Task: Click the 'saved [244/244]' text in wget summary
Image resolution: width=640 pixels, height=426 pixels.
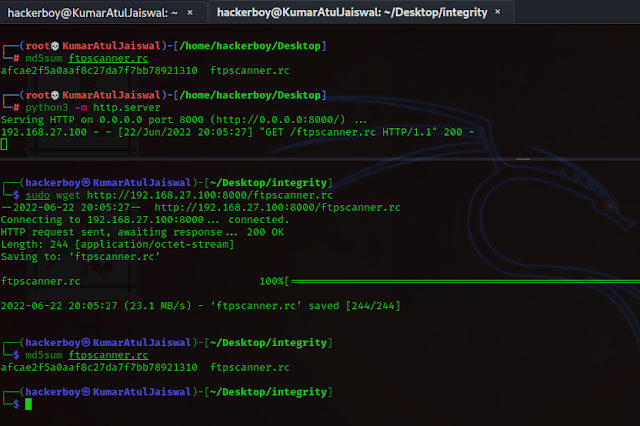Action: click(x=354, y=306)
